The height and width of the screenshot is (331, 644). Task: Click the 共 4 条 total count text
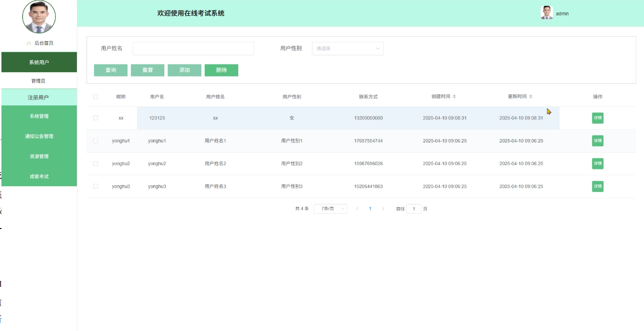(302, 209)
